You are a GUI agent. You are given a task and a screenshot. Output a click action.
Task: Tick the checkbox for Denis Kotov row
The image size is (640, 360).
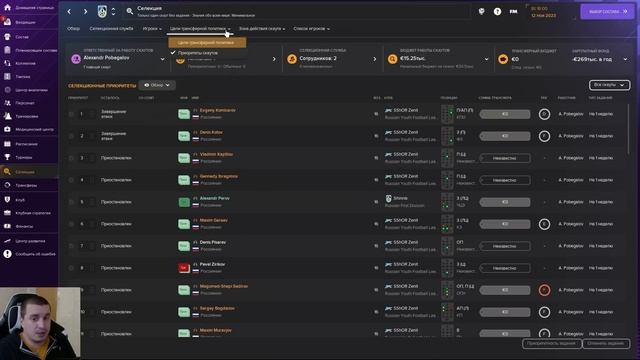click(x=71, y=136)
